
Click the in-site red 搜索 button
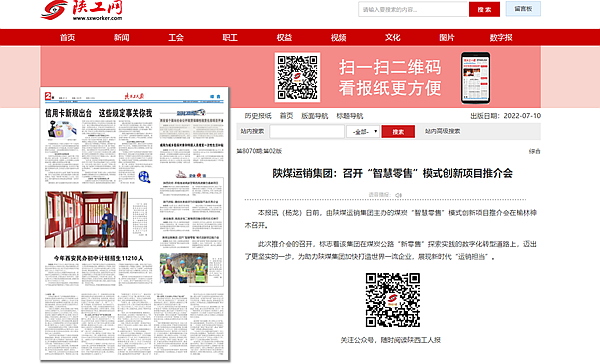(x=398, y=132)
